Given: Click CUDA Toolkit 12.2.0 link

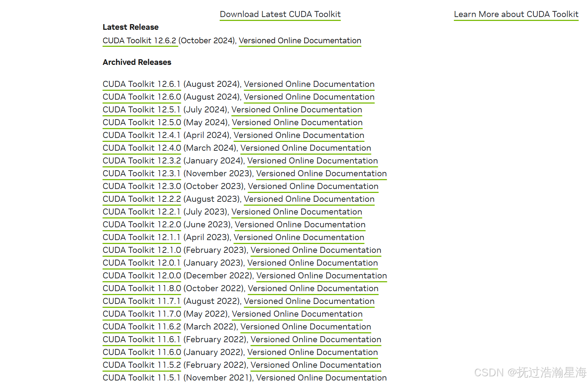Looking at the screenshot, I should point(142,224).
